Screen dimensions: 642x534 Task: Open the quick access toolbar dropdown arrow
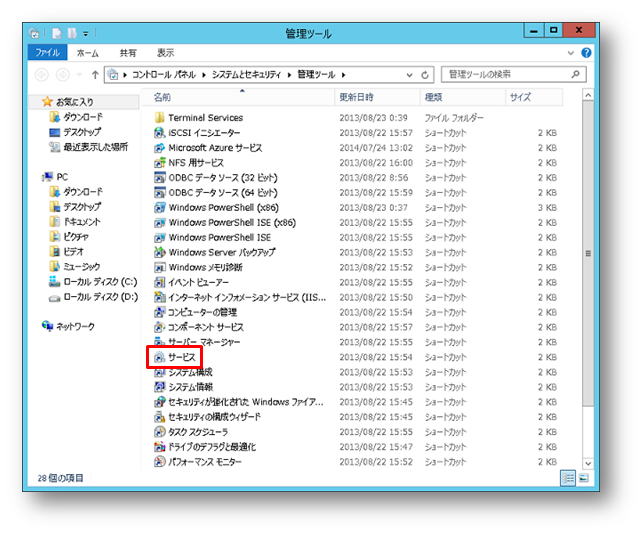[86, 34]
